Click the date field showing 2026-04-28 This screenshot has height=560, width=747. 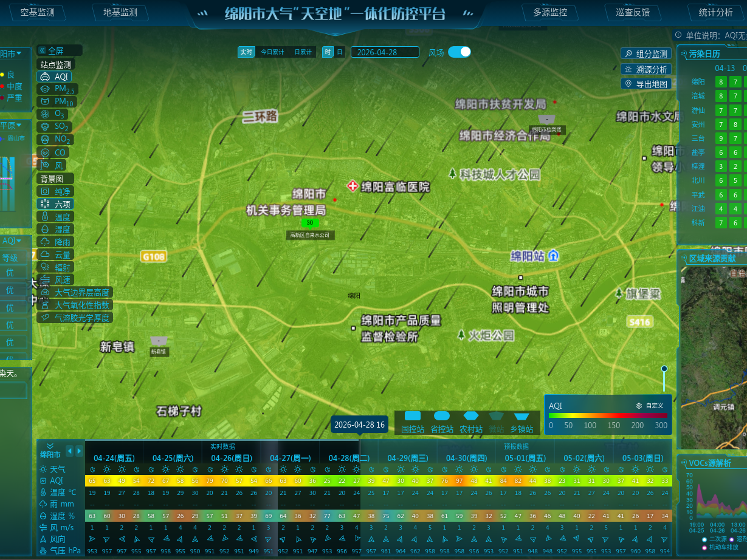[385, 52]
